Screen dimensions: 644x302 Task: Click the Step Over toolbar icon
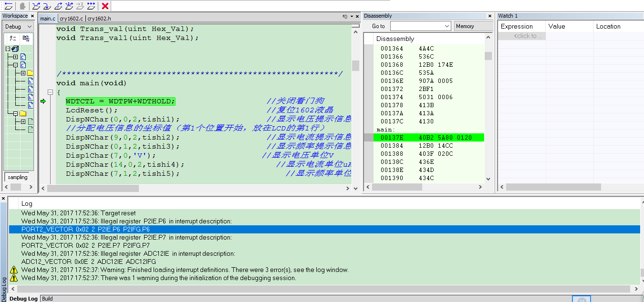[36, 6]
